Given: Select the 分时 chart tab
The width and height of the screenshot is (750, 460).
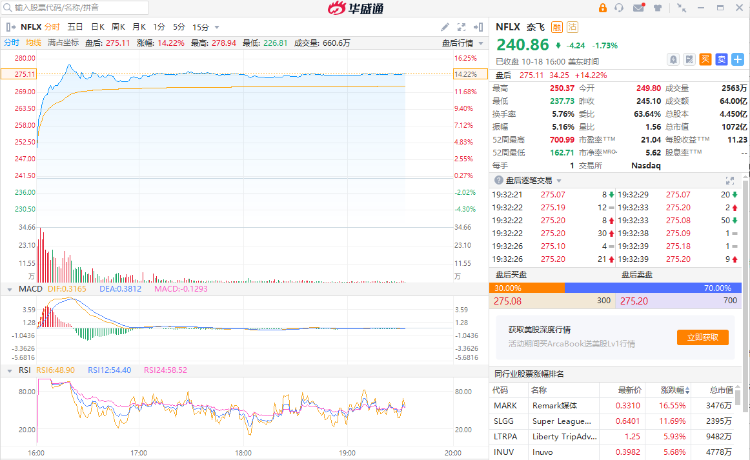Looking at the screenshot, I should click(x=52, y=27).
